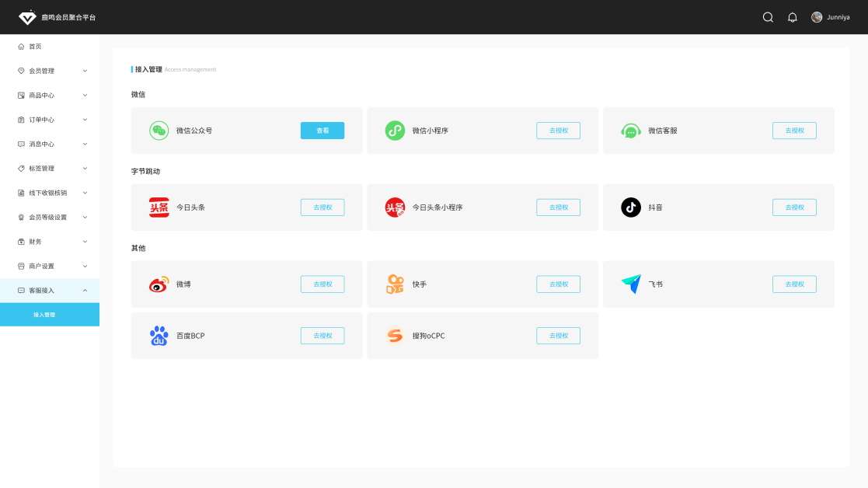Authorize 飞书 with 去授权

click(x=794, y=284)
